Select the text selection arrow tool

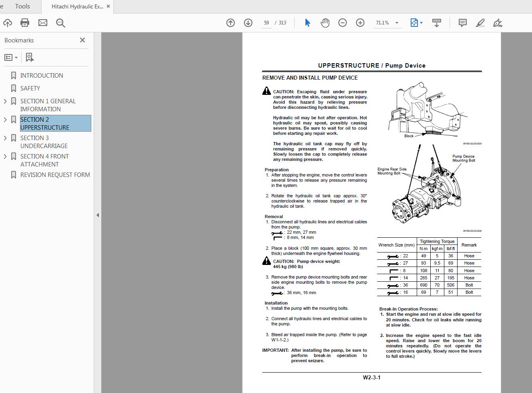307,23
